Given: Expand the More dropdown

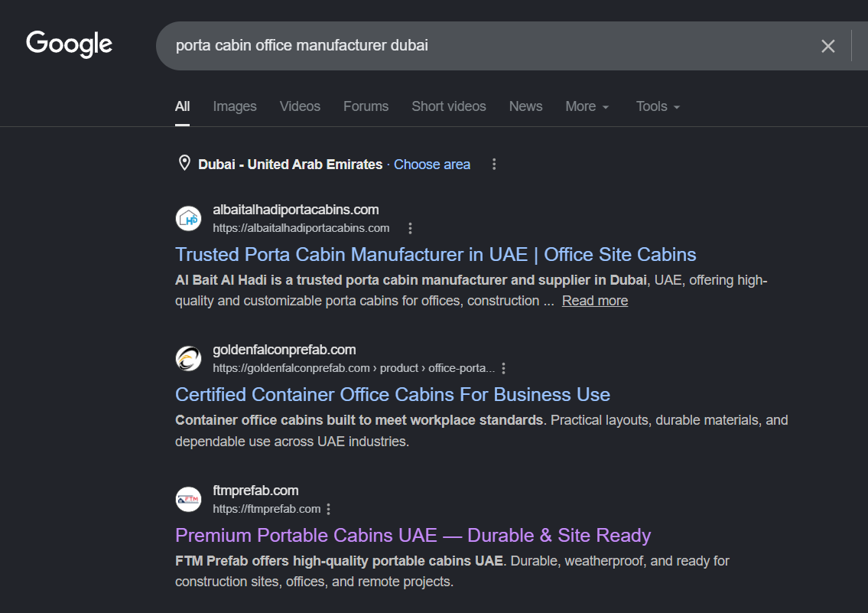Looking at the screenshot, I should pos(587,106).
